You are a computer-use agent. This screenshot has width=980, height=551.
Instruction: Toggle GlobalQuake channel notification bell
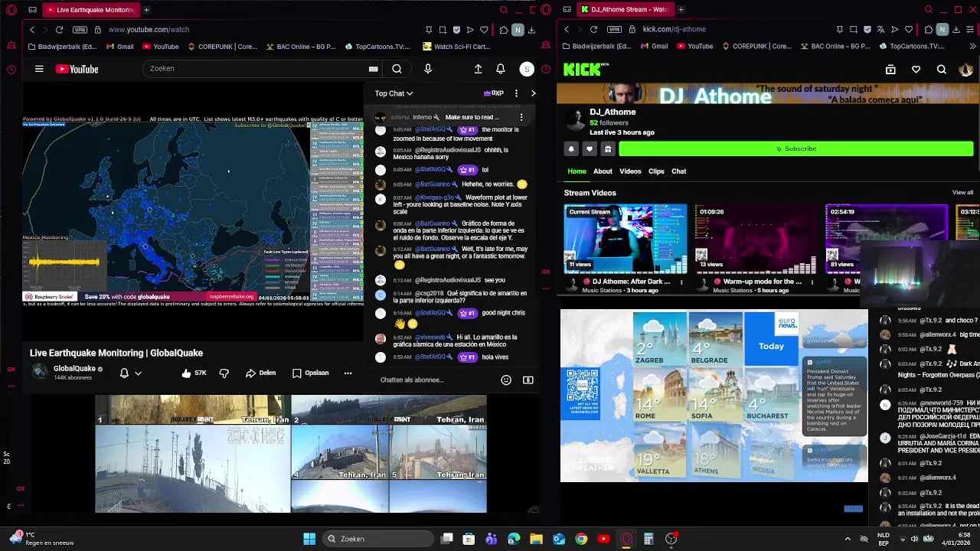(x=124, y=373)
